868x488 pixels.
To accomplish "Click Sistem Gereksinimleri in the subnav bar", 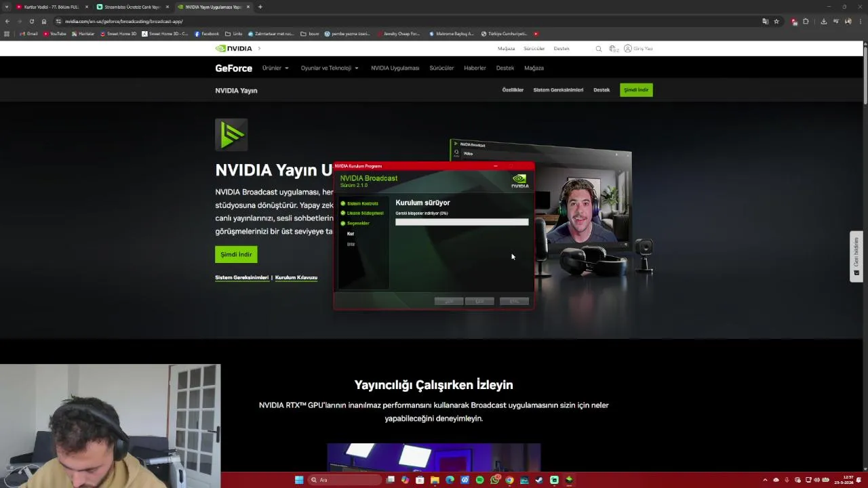I will pyautogui.click(x=558, y=89).
